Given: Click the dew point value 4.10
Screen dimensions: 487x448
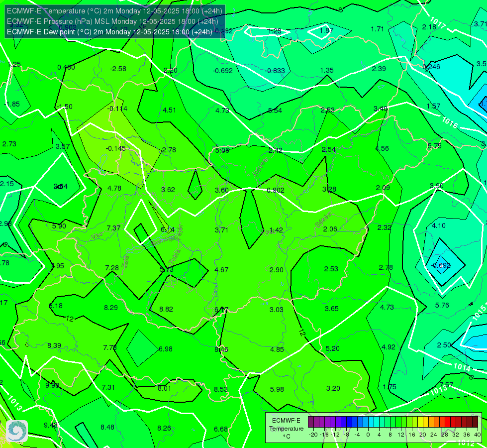Looking at the screenshot, I should (439, 225).
